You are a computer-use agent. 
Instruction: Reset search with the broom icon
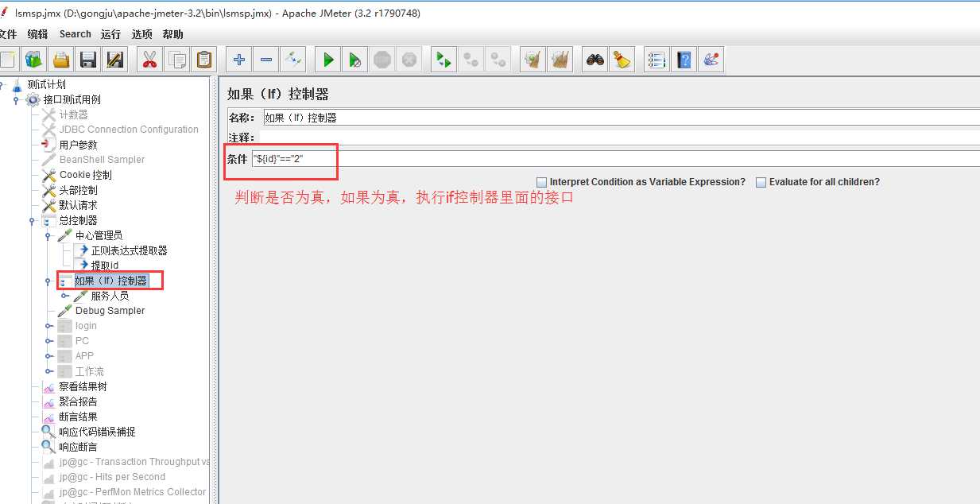[x=622, y=60]
